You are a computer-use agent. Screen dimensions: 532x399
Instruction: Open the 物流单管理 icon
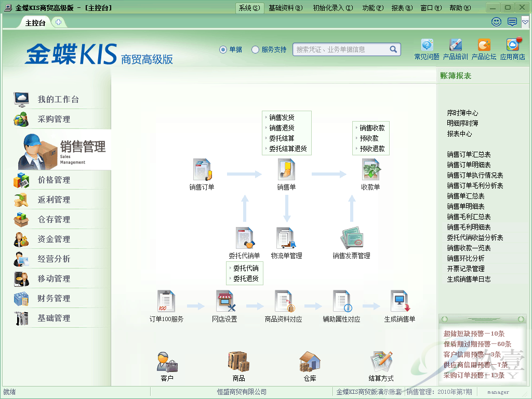coord(286,238)
